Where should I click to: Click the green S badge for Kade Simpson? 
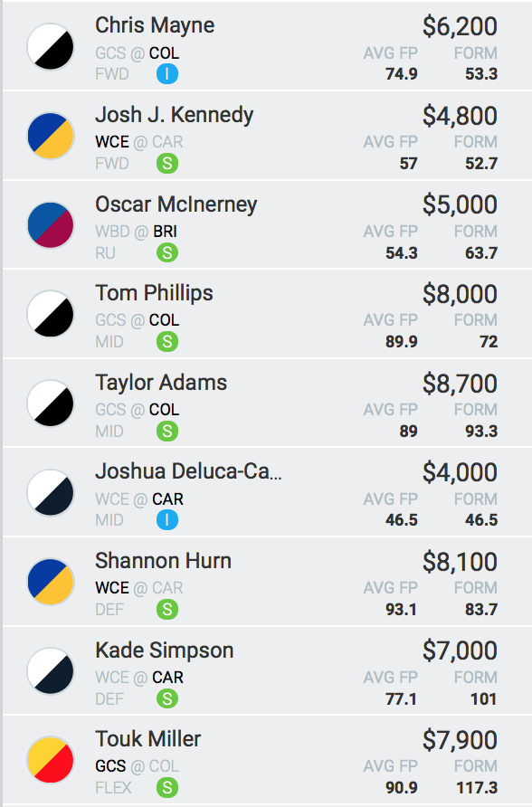coord(167,699)
